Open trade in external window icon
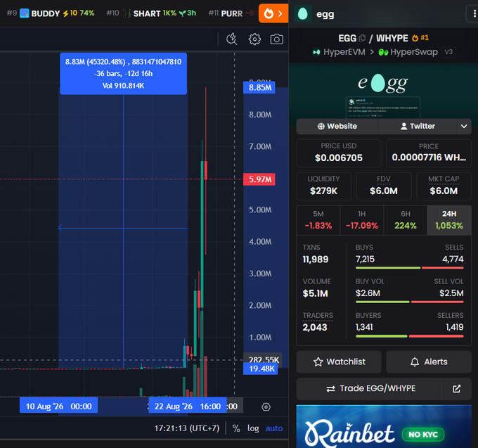 tap(456, 389)
